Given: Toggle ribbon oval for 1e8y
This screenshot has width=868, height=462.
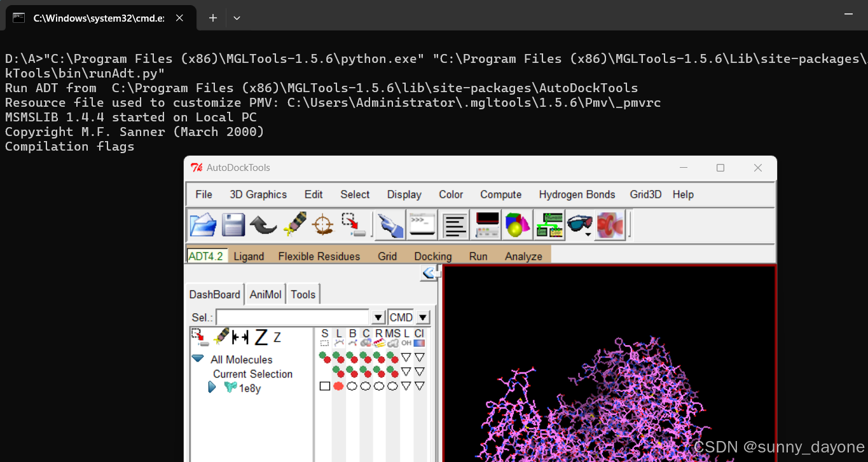Looking at the screenshot, I should [379, 386].
